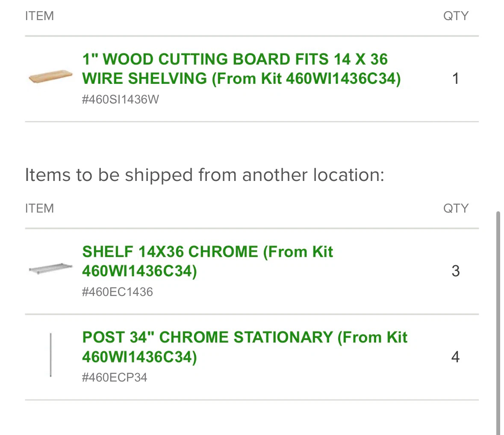The image size is (504, 435).
Task: Click item number #460EC1436
Action: (117, 292)
